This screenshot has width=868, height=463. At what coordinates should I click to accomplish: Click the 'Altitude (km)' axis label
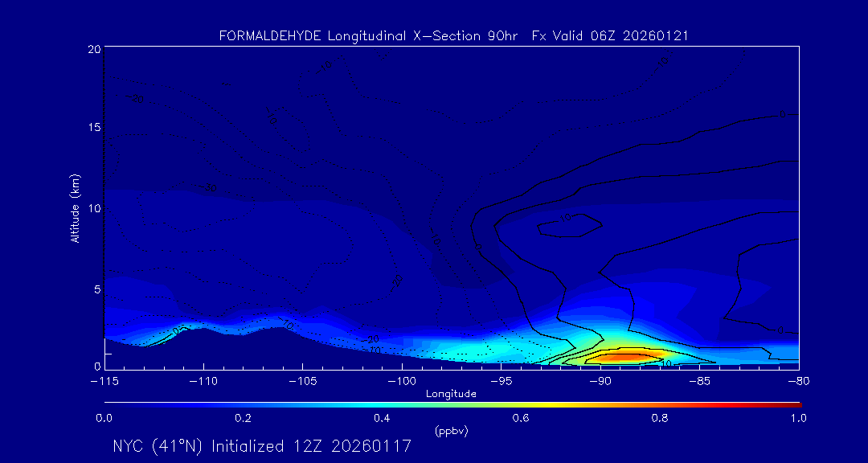point(76,209)
